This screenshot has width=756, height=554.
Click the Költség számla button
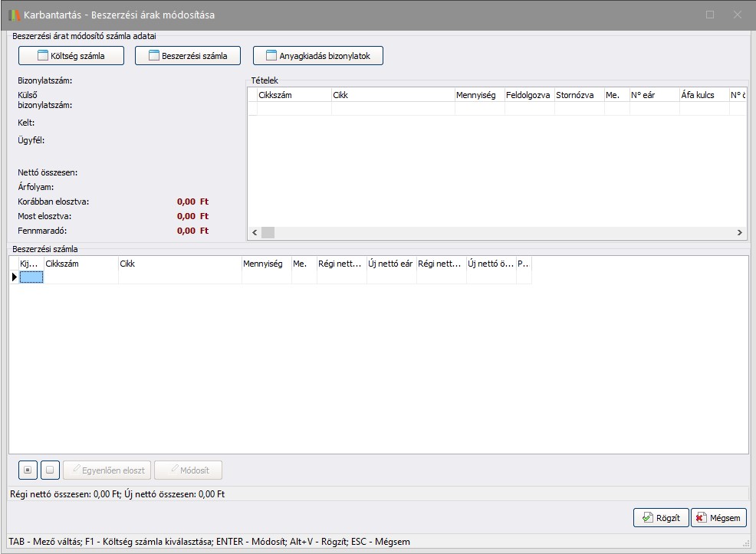coord(71,56)
